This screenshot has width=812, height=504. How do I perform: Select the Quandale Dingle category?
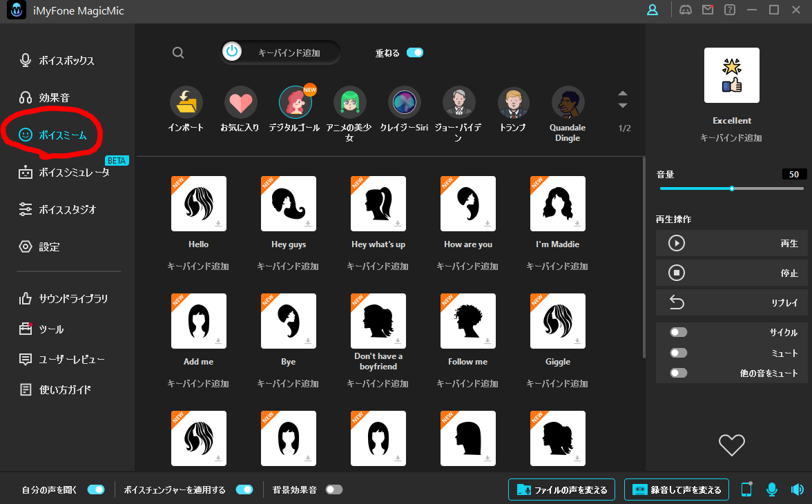tap(568, 102)
